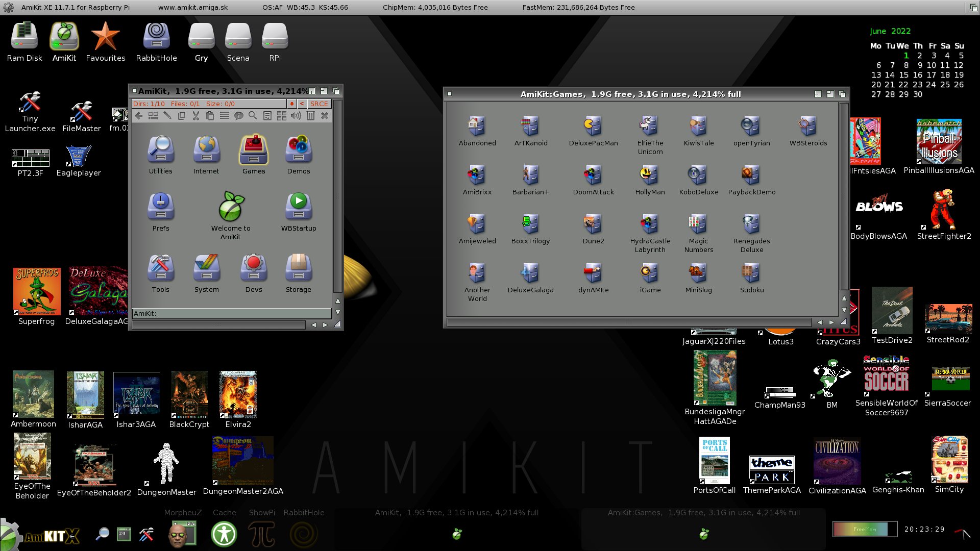Click the icon grid view button in the toolbar
980x551 pixels.
tap(281, 116)
